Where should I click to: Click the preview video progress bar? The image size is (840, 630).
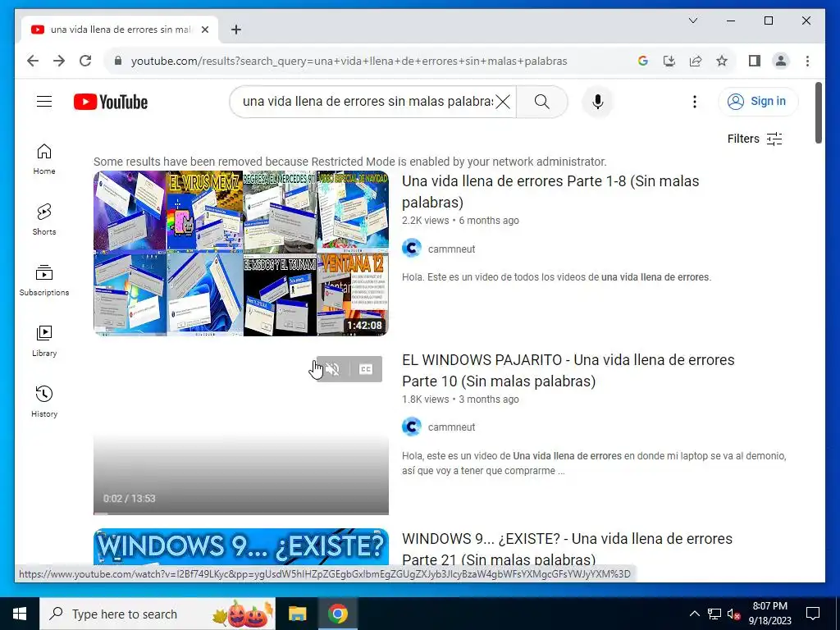(x=241, y=514)
